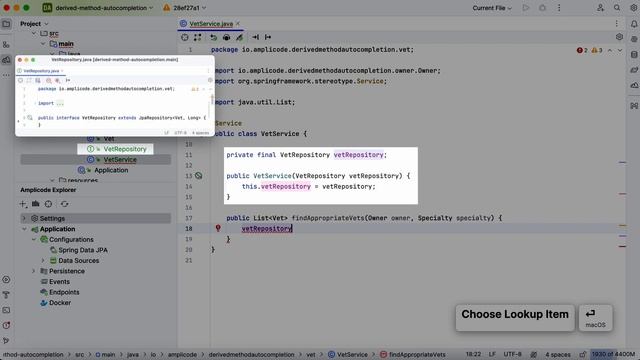This screenshot has width=640, height=360.
Task: Show more tool windows ellipsis in left stripe
Action: [6, 75]
